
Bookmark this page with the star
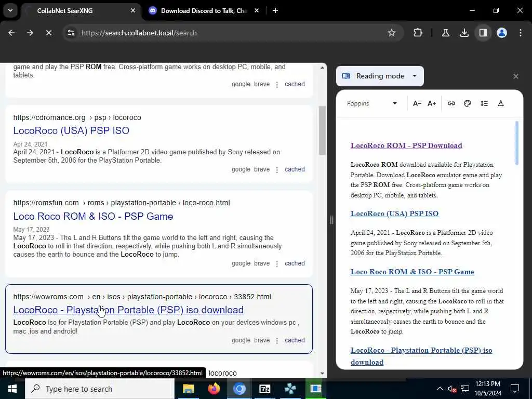tap(392, 33)
